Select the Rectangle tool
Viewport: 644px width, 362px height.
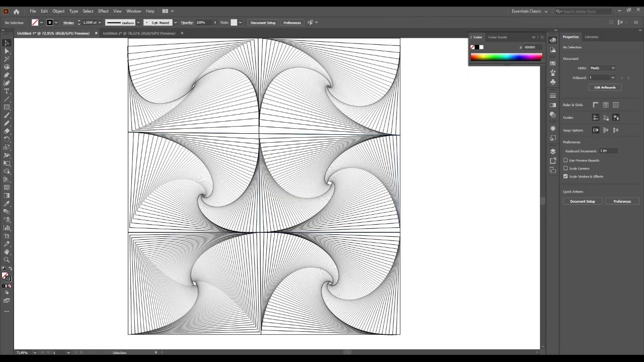click(x=7, y=107)
